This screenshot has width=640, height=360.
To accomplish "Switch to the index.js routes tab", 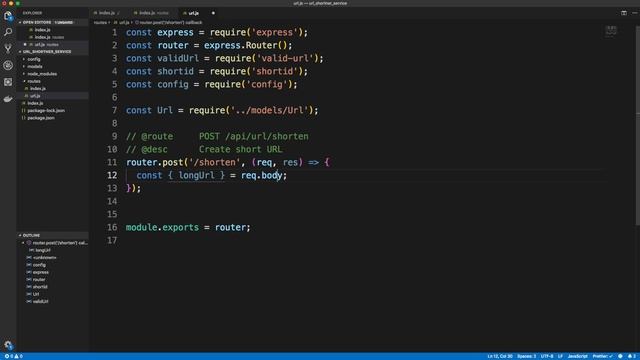I will coord(154,13).
